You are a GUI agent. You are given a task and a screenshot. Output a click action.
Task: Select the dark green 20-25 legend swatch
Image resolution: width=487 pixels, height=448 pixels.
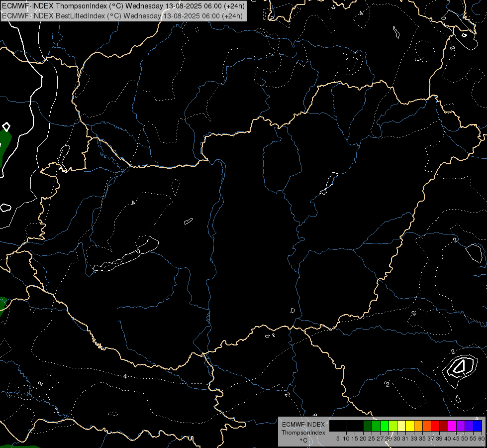coord(368,426)
